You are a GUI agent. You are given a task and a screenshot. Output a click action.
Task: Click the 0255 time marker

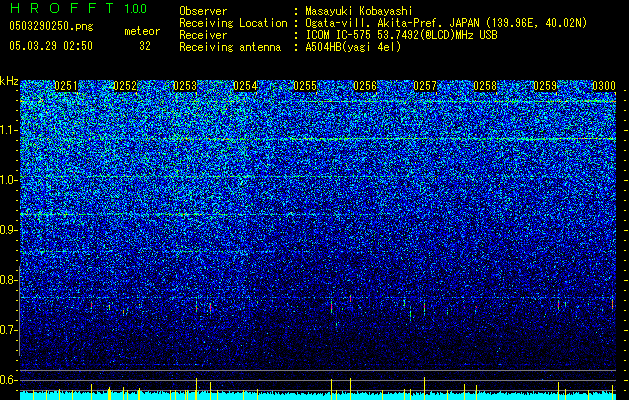[x=305, y=86]
